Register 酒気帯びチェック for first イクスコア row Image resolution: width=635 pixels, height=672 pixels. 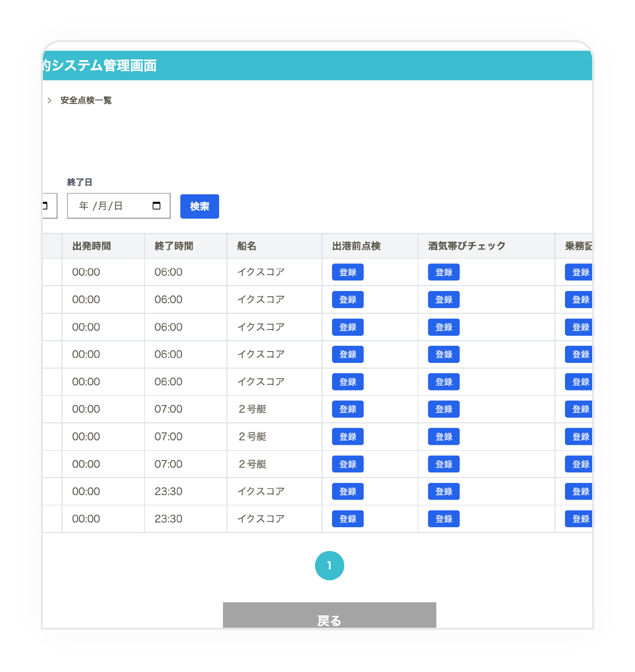[x=443, y=272]
